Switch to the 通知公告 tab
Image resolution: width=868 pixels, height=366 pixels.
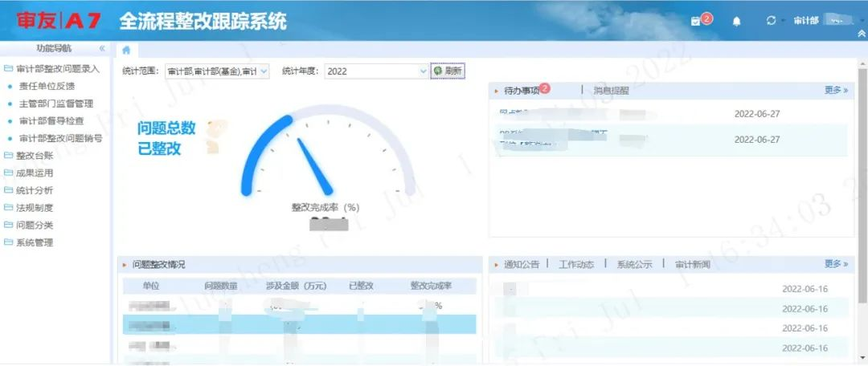coord(522,264)
